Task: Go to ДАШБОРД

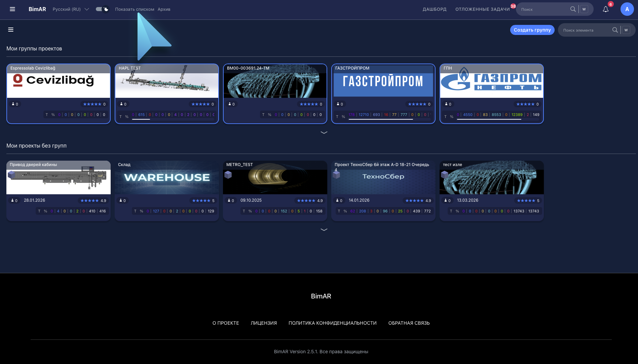Action: tap(435, 9)
